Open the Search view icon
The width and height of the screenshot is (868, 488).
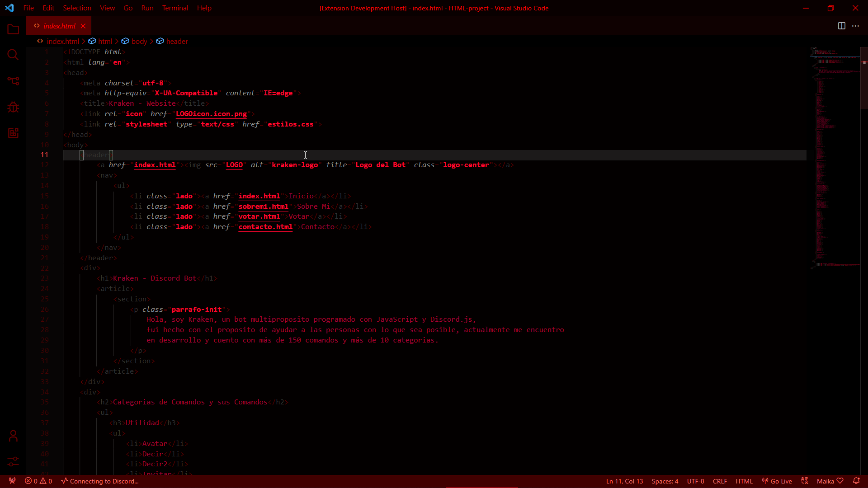[x=13, y=55]
